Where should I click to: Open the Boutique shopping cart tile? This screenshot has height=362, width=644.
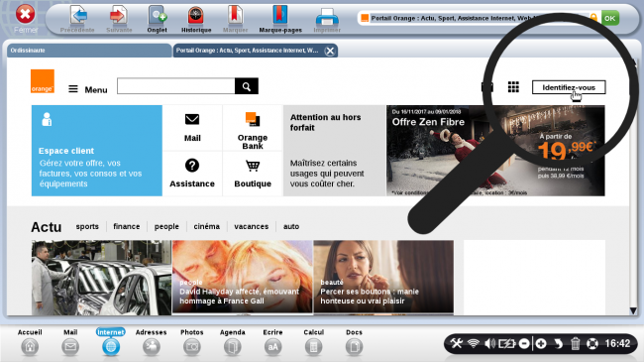click(253, 174)
